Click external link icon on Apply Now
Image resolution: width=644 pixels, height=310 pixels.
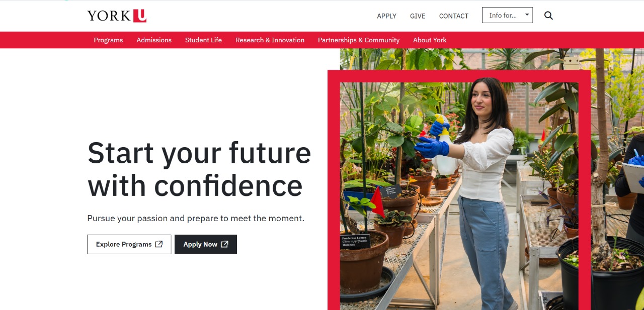[224, 244]
